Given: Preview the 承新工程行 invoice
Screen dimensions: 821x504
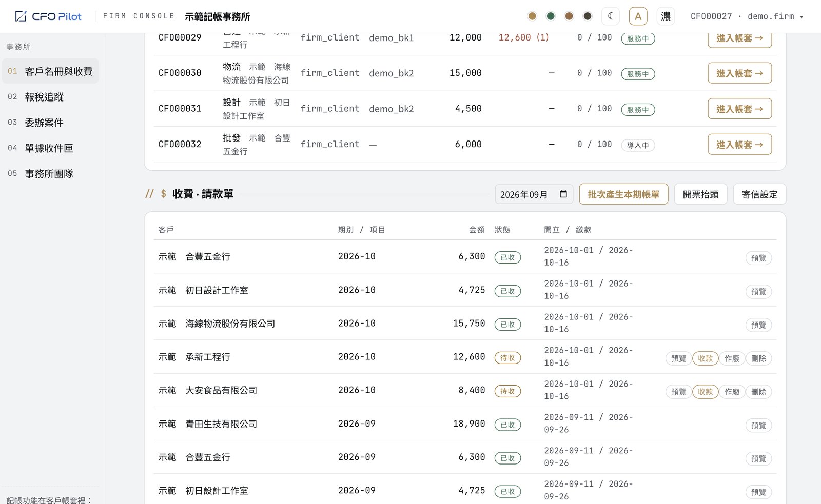Looking at the screenshot, I should [678, 358].
